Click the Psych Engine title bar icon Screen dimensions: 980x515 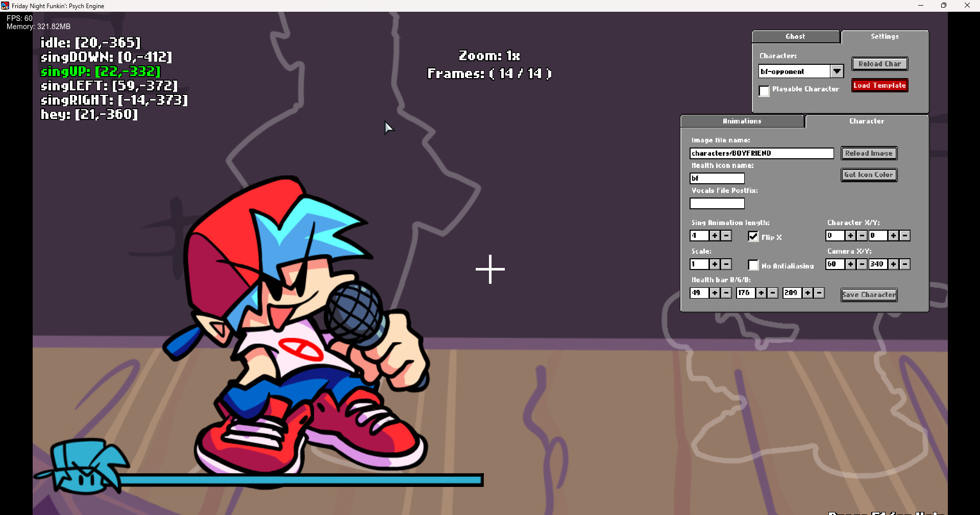point(5,6)
